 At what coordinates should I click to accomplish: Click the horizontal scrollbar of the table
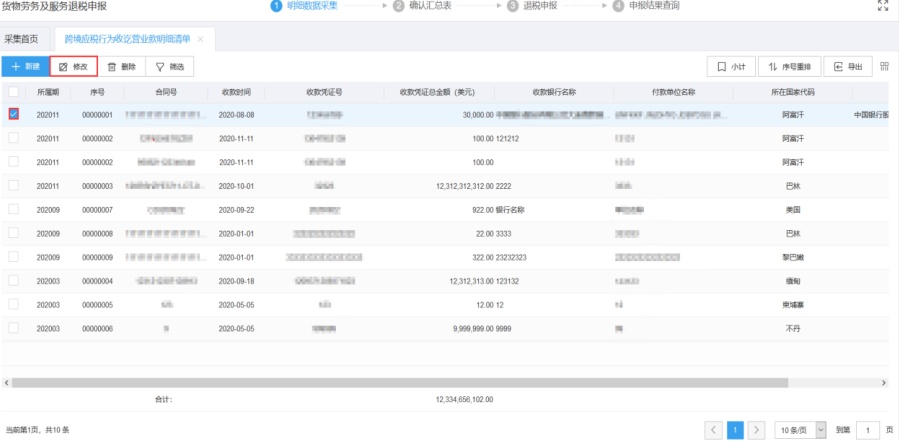400,383
